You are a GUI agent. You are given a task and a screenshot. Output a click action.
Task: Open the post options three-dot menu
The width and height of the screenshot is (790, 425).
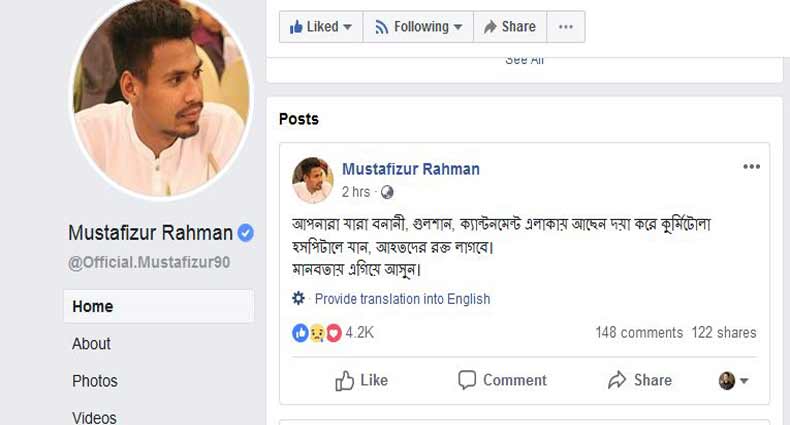click(751, 167)
